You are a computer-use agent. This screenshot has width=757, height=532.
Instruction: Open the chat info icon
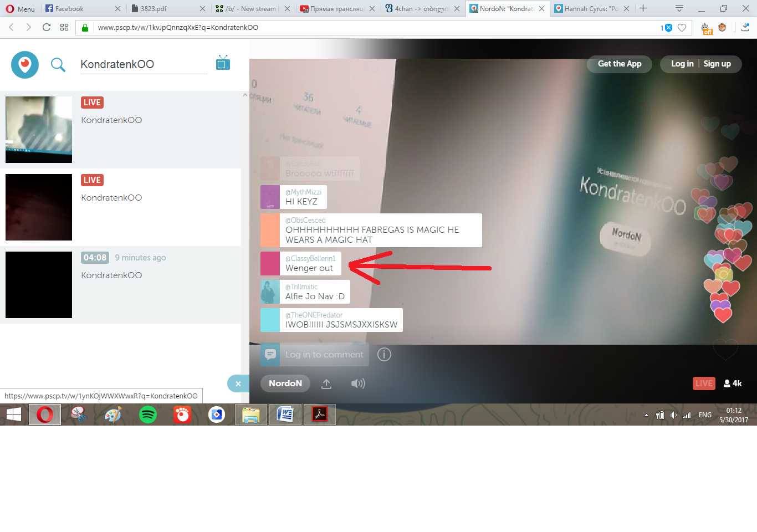pyautogui.click(x=384, y=355)
